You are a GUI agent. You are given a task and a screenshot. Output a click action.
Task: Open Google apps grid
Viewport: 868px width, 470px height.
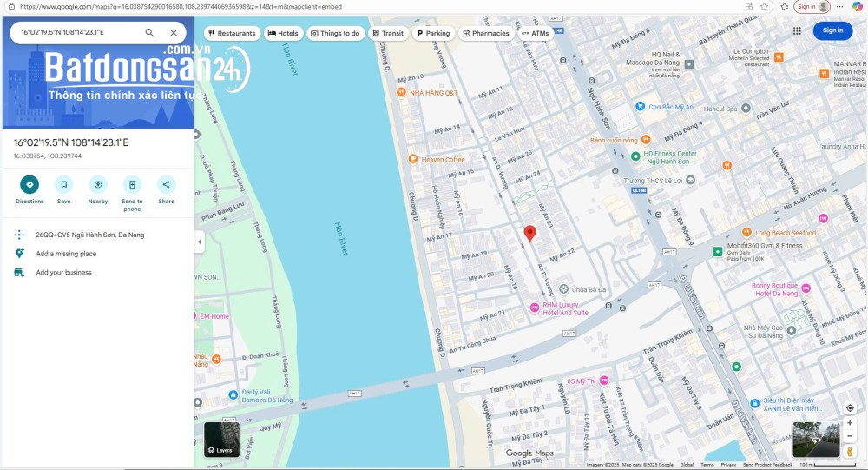(797, 31)
